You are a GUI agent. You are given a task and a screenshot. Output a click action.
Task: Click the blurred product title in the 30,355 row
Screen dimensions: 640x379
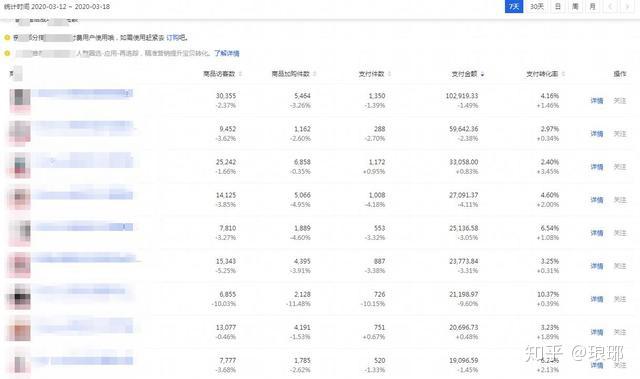pyautogui.click(x=83, y=93)
